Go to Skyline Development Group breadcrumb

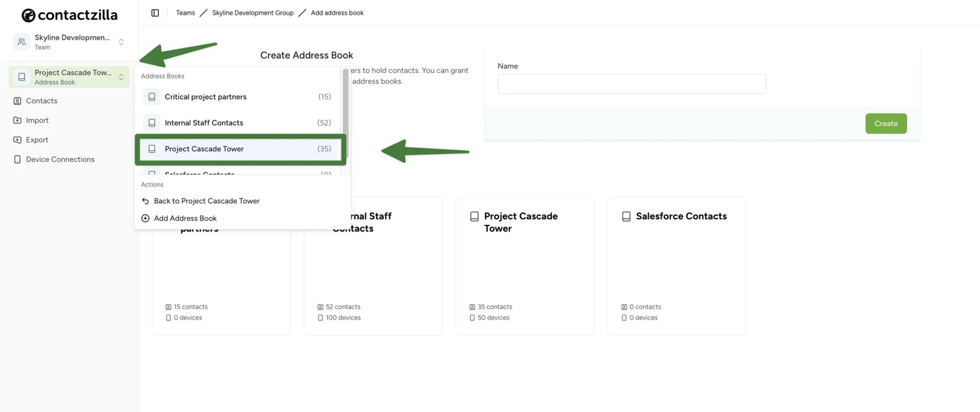tap(252, 13)
